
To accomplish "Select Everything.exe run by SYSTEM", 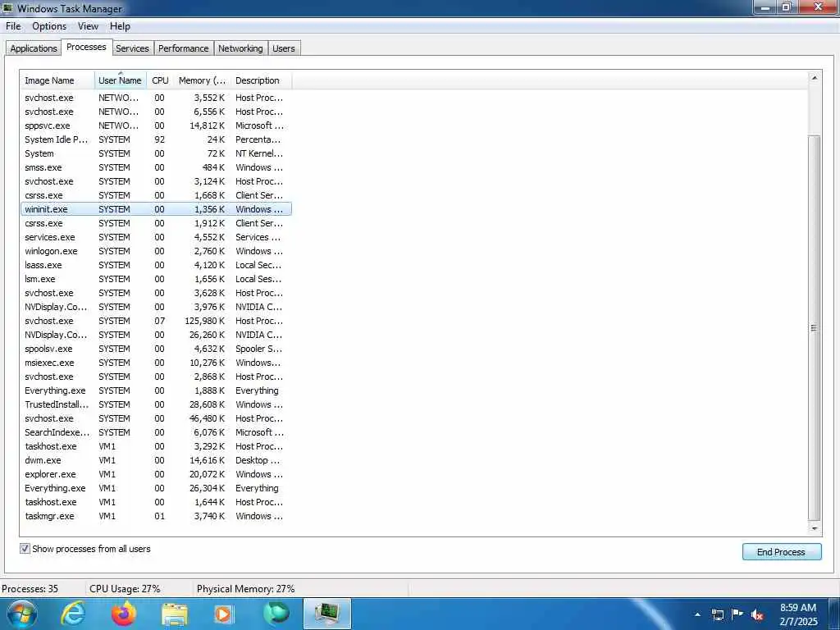I will [x=156, y=390].
